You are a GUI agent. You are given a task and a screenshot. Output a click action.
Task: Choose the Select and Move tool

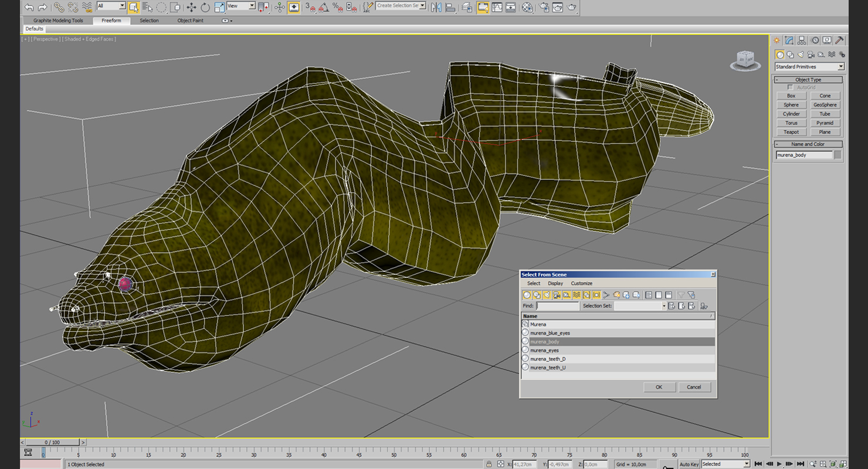[191, 7]
